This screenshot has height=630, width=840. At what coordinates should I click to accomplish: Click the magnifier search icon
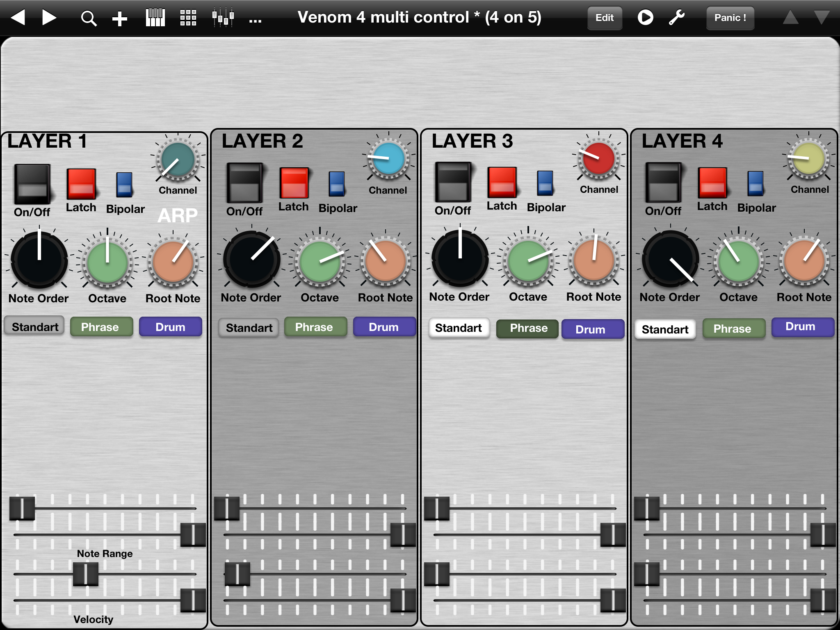click(x=88, y=18)
